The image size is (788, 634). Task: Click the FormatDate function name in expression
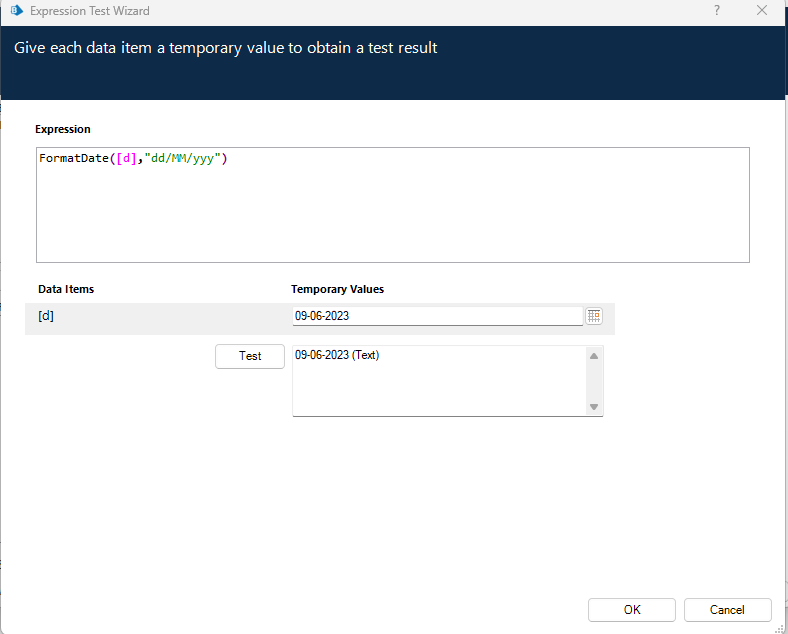[x=74, y=159]
